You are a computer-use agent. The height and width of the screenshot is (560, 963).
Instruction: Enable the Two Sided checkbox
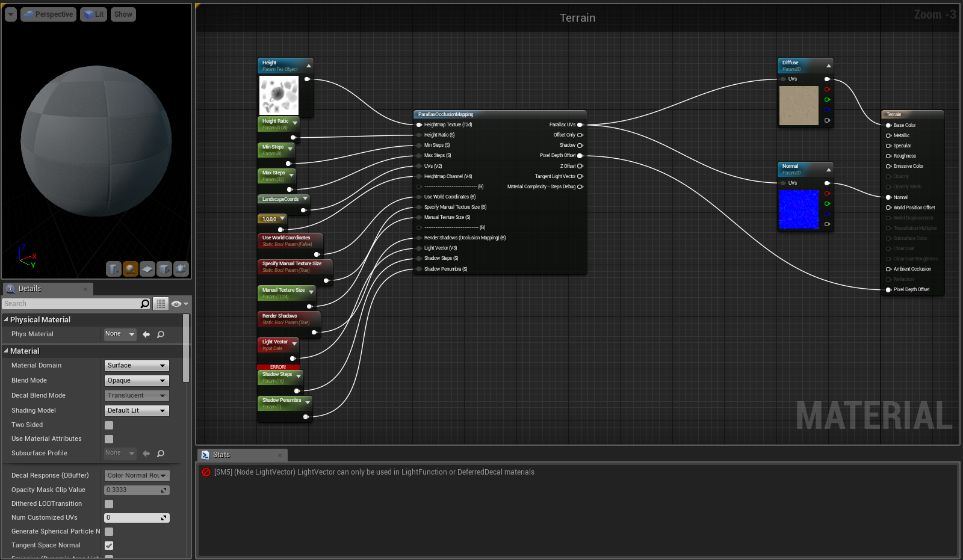pyautogui.click(x=109, y=425)
